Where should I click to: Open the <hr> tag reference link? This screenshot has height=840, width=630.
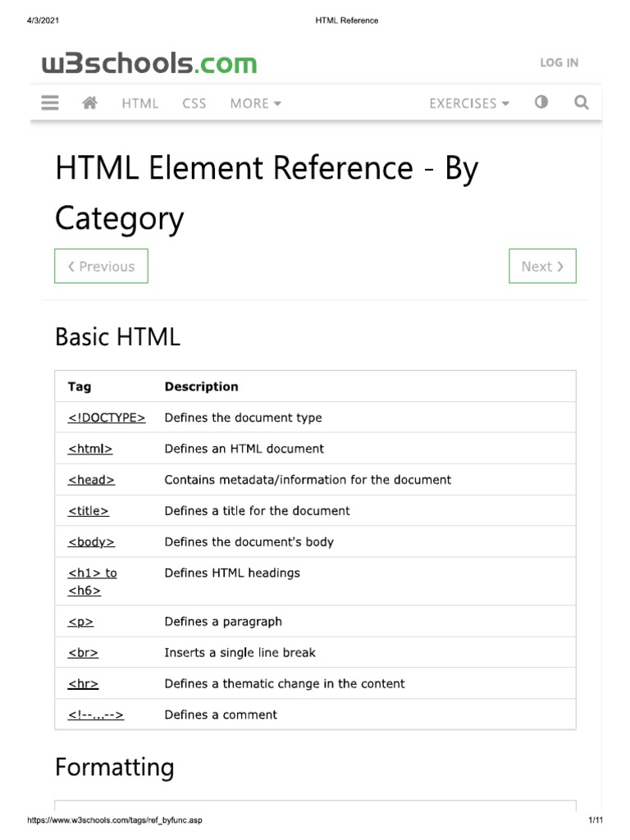83,684
